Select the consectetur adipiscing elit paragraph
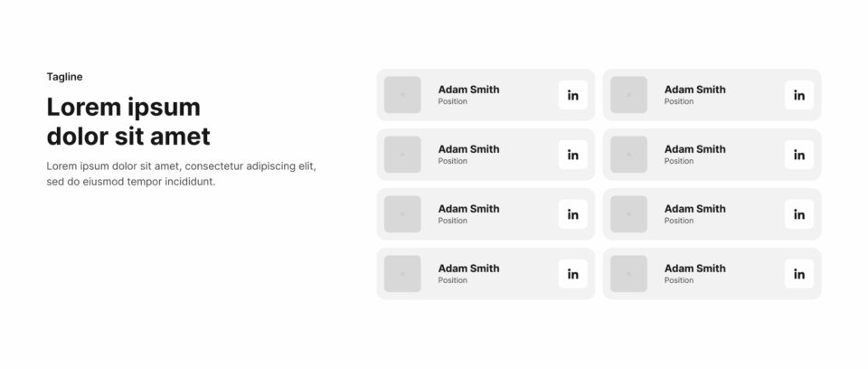The image size is (868, 369). [181, 174]
